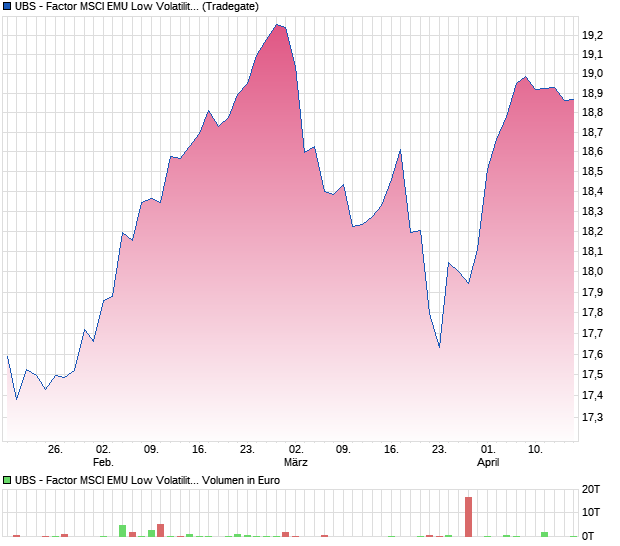Click the price low near 23. März
The height and width of the screenshot is (546, 620).
click(439, 347)
